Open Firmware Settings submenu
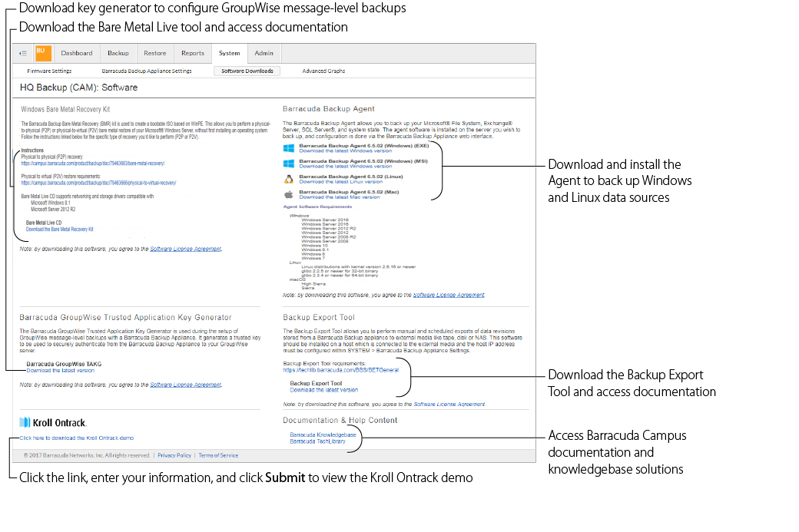 49,71
